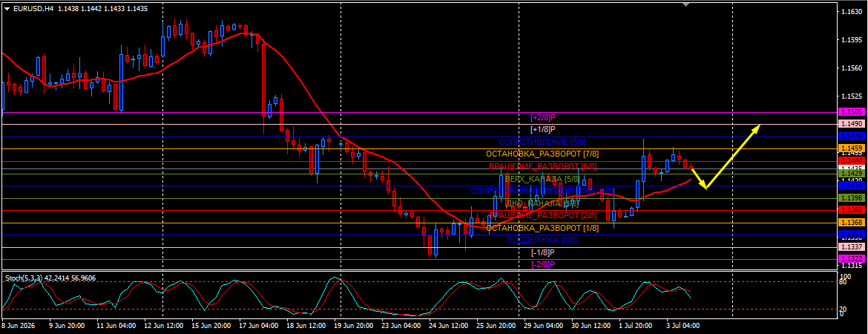
Task: Click the 11 Jun 04:00 time label
Action: (x=116, y=326)
